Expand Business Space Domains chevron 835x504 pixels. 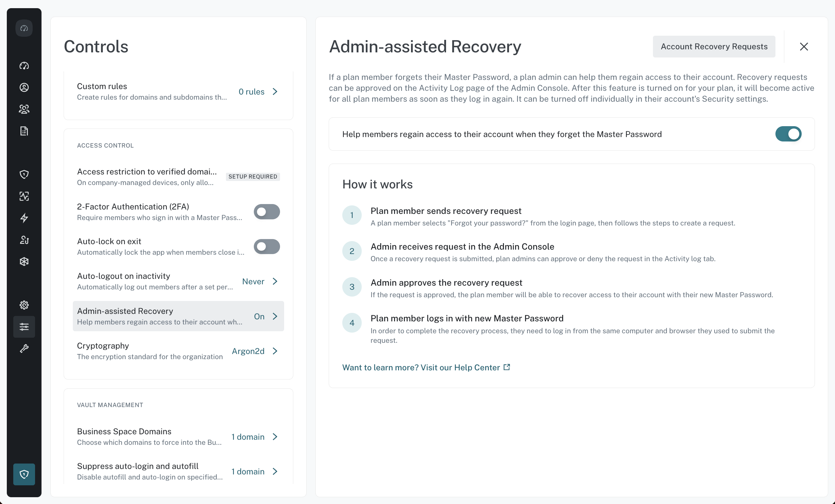click(x=275, y=437)
